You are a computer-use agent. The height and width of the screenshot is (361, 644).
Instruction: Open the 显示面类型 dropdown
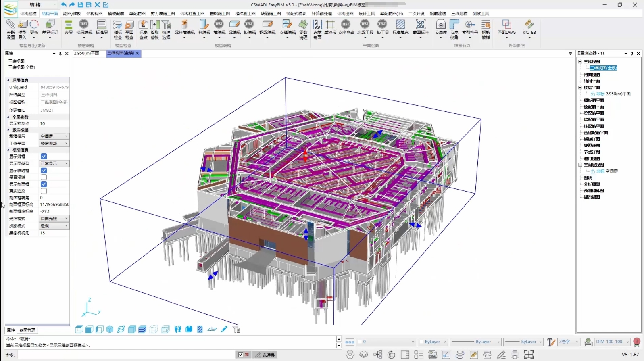coord(54,163)
